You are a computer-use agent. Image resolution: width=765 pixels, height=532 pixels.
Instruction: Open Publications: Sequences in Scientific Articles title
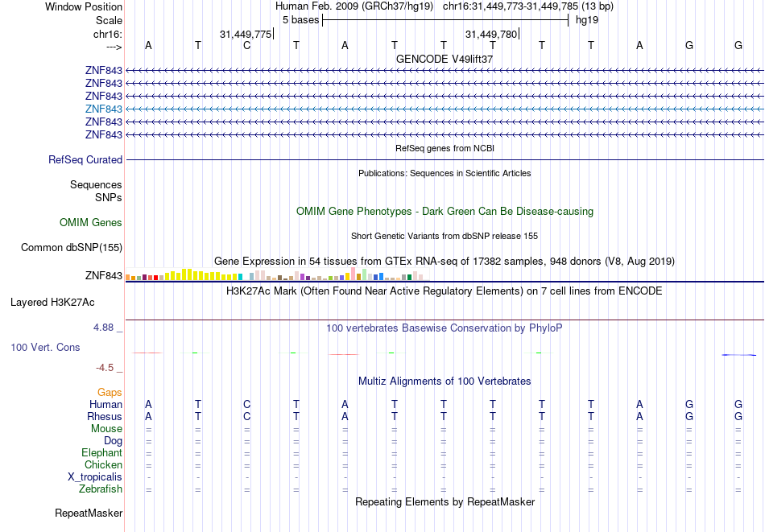pyautogui.click(x=445, y=173)
